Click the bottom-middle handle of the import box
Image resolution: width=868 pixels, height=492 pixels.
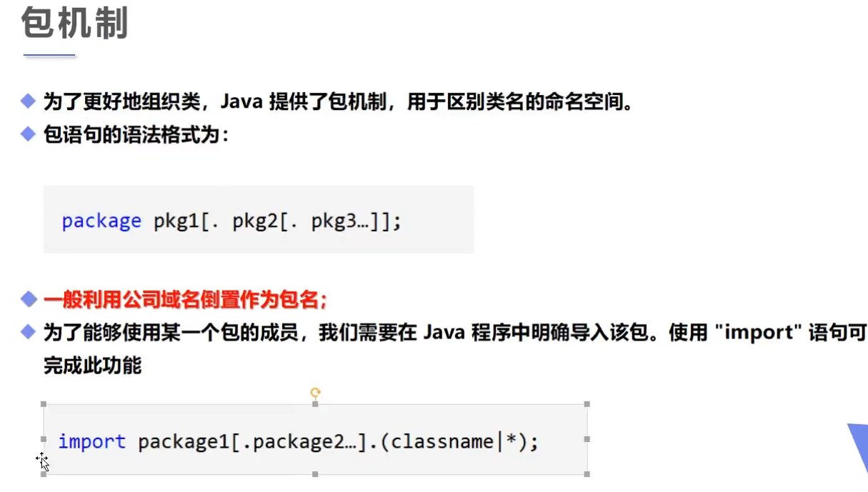315,474
